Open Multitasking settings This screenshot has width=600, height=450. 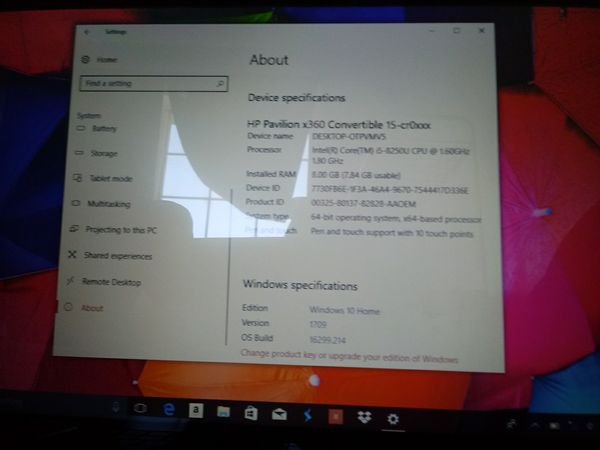click(x=101, y=204)
